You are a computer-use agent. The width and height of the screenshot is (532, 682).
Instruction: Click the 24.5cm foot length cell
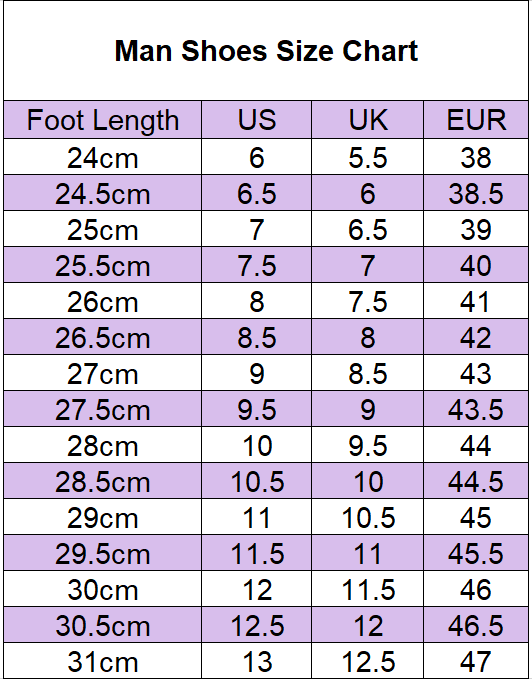click(103, 193)
